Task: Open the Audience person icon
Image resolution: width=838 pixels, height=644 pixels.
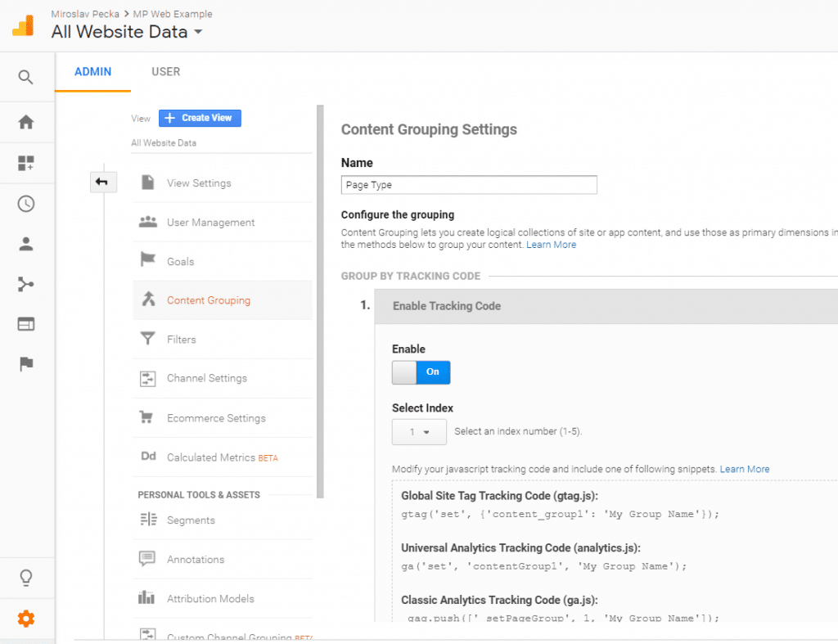Action: tap(25, 243)
